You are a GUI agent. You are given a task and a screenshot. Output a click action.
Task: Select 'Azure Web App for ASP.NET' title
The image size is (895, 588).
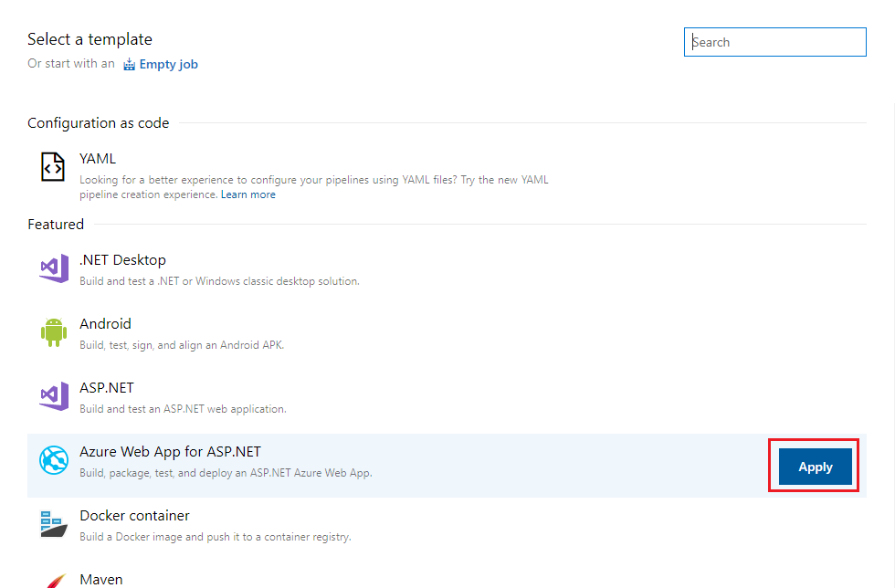(x=170, y=452)
